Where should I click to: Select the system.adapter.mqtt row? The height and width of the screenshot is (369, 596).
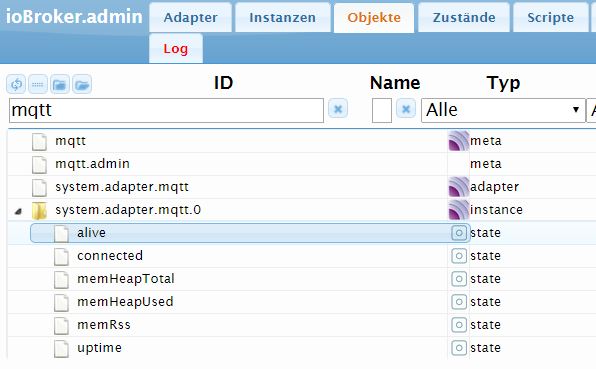(301, 187)
